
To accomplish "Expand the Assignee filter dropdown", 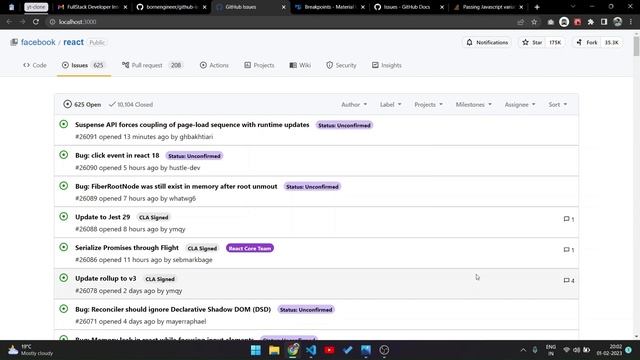I will pyautogui.click(x=520, y=104).
